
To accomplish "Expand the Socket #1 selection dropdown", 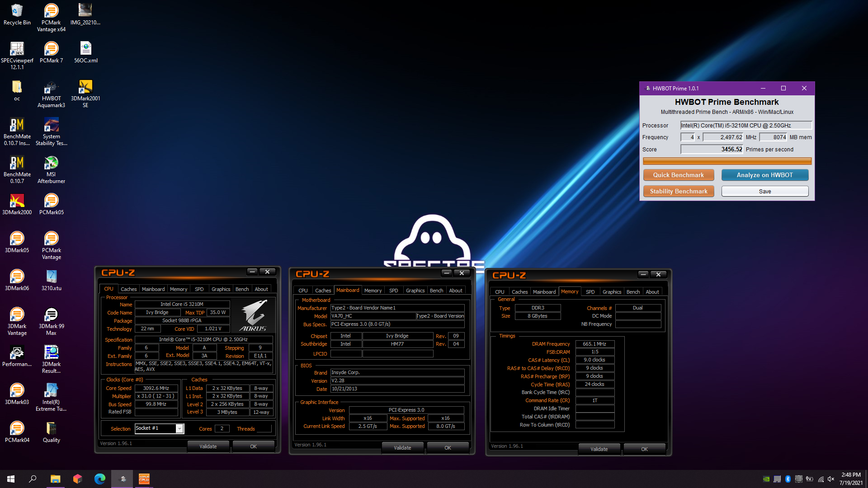I will point(179,428).
